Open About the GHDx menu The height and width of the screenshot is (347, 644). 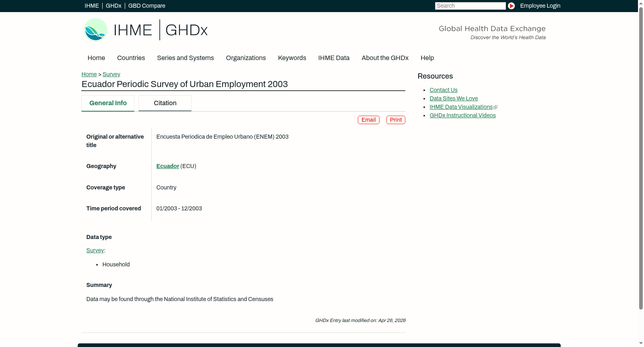point(385,58)
